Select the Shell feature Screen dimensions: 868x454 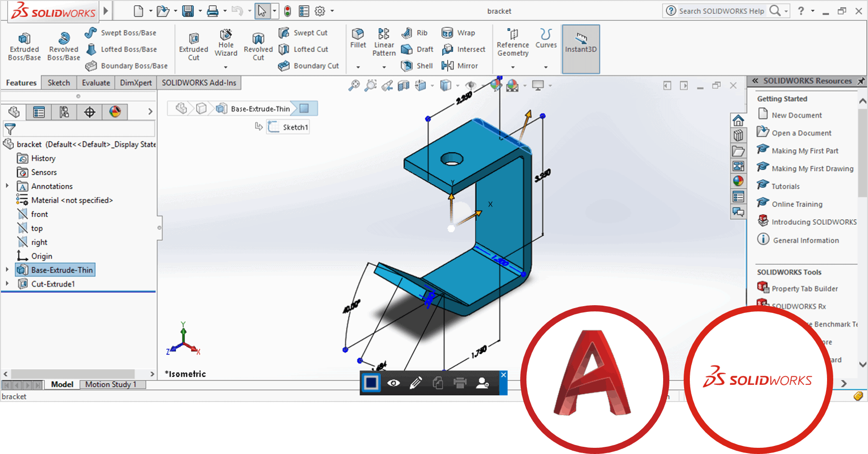417,66
